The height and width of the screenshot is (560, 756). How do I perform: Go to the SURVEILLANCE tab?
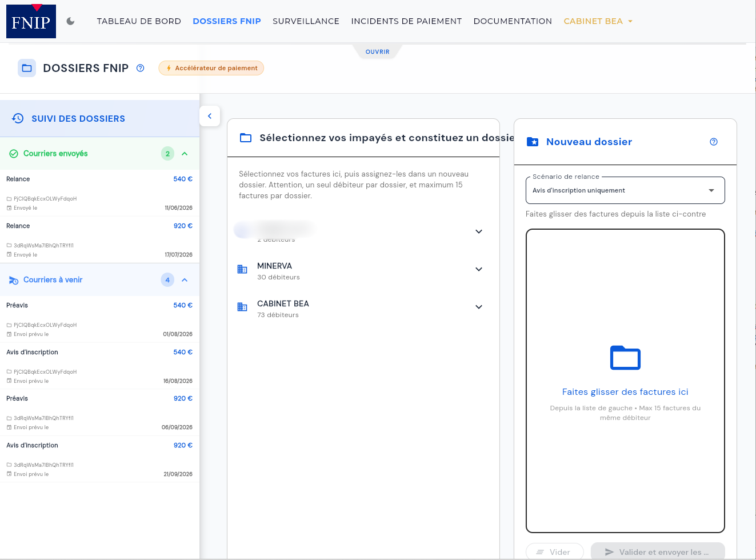(306, 21)
